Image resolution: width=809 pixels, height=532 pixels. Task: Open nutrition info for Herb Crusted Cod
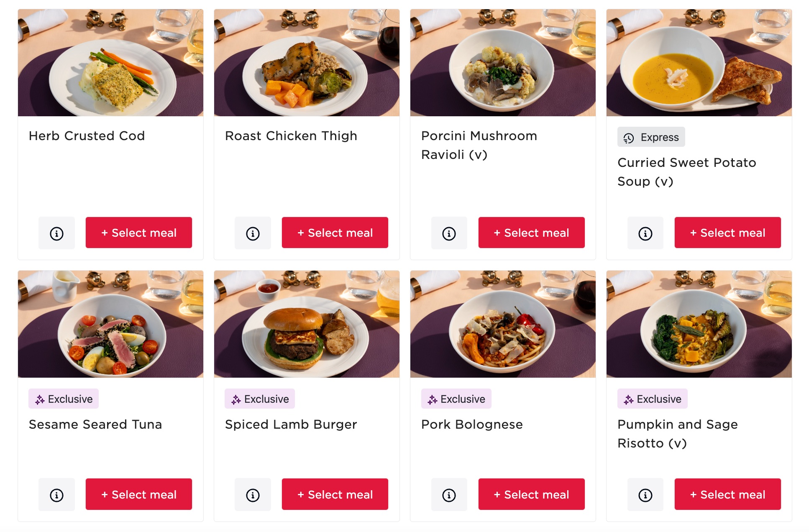coord(56,233)
